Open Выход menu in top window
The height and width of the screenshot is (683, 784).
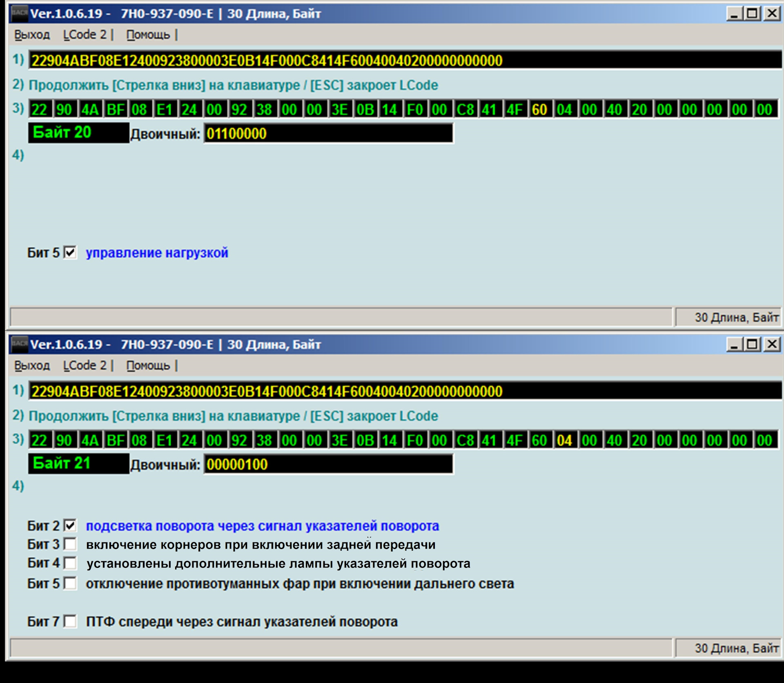coord(32,35)
